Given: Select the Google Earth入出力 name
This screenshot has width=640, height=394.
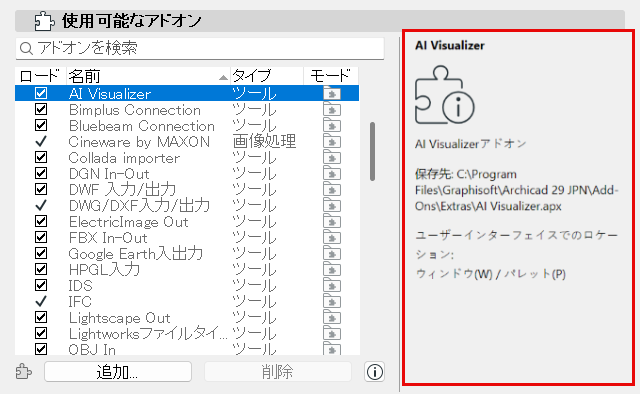Looking at the screenshot, I should pyautogui.click(x=136, y=254).
